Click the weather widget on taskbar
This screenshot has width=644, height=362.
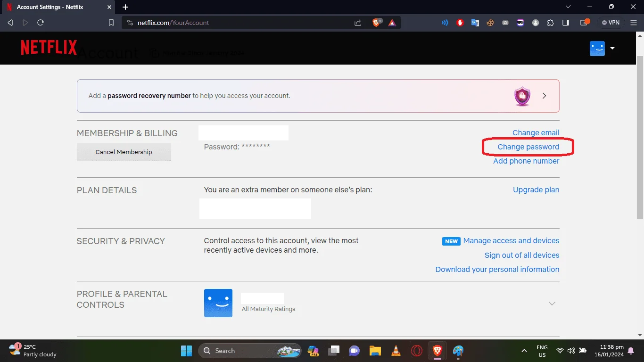tap(33, 351)
